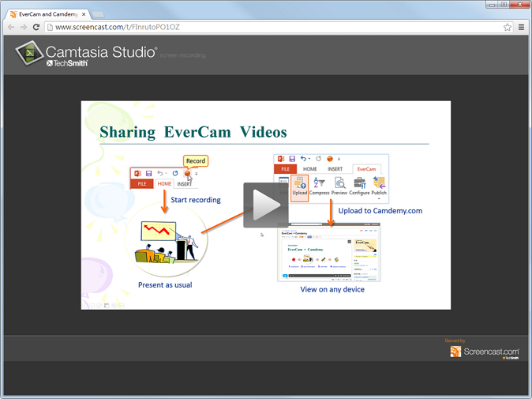Close the EverCam and Camdemy tab
The image size is (532, 399).
(x=84, y=13)
